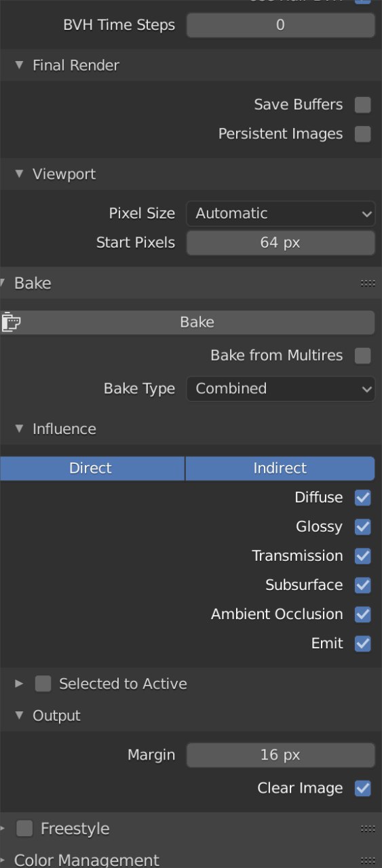Image resolution: width=382 pixels, height=868 pixels.
Task: Uncheck the Clear Image option
Action: [363, 788]
